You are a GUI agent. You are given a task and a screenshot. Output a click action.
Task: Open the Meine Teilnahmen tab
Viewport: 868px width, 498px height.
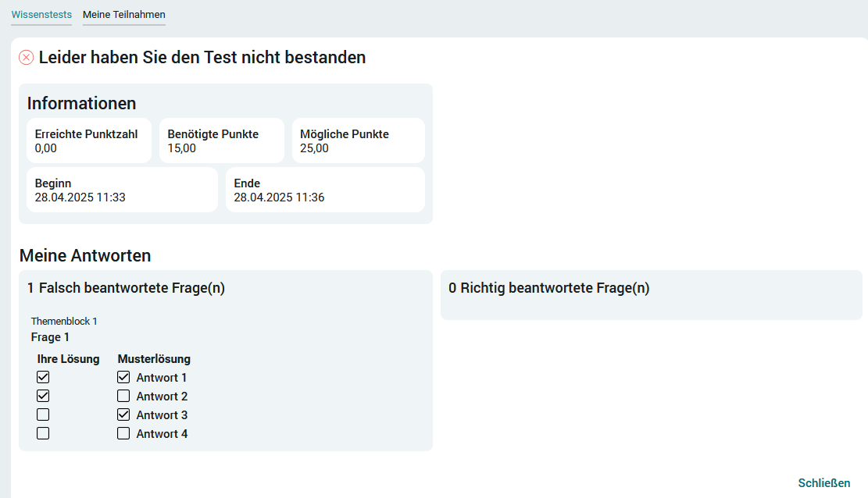click(124, 15)
